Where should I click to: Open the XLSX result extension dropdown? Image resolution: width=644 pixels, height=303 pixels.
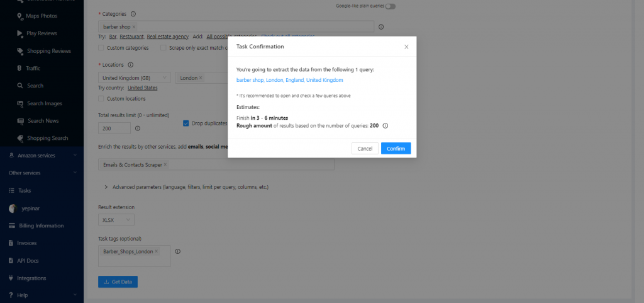[116, 220]
